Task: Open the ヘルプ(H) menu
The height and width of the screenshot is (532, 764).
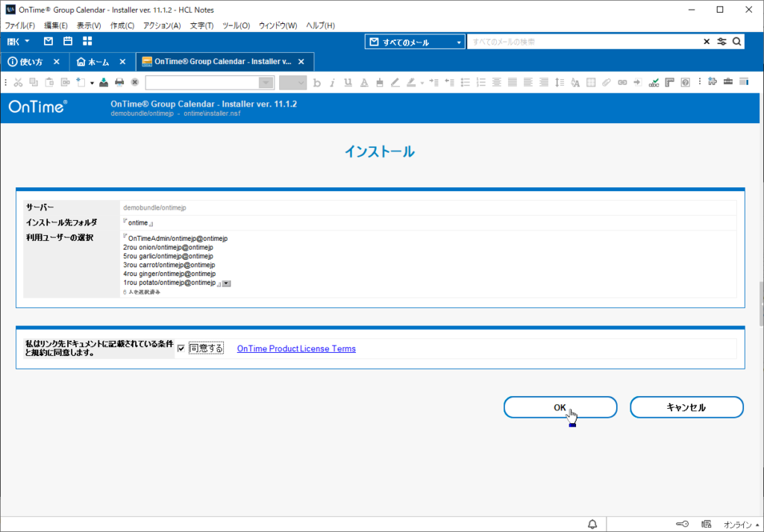Action: tap(320, 25)
